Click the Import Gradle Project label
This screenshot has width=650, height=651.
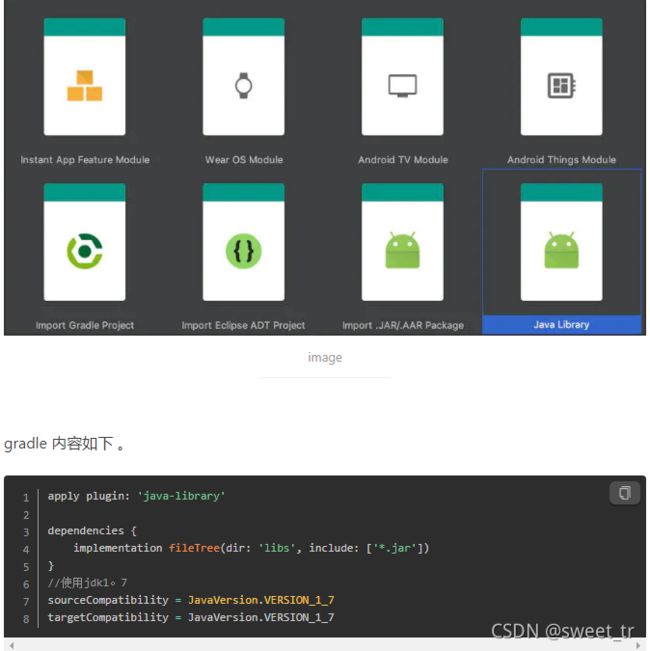(x=85, y=325)
